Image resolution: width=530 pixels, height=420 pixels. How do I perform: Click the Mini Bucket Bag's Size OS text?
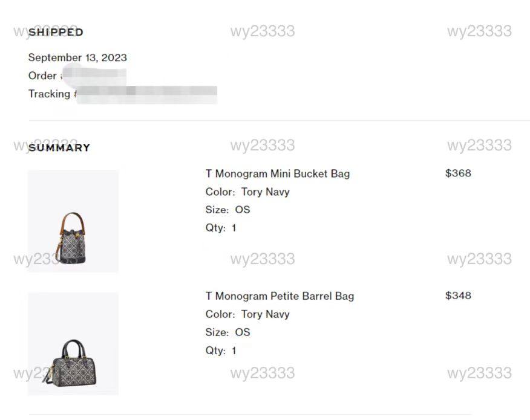227,210
